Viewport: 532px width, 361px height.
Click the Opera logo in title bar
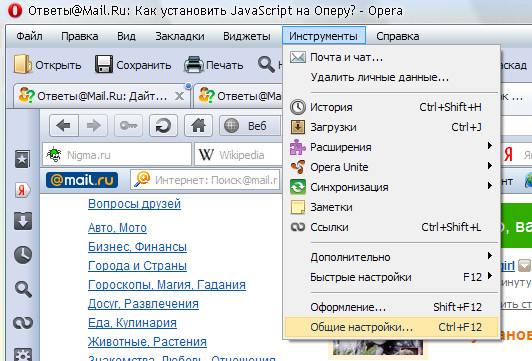(15, 11)
